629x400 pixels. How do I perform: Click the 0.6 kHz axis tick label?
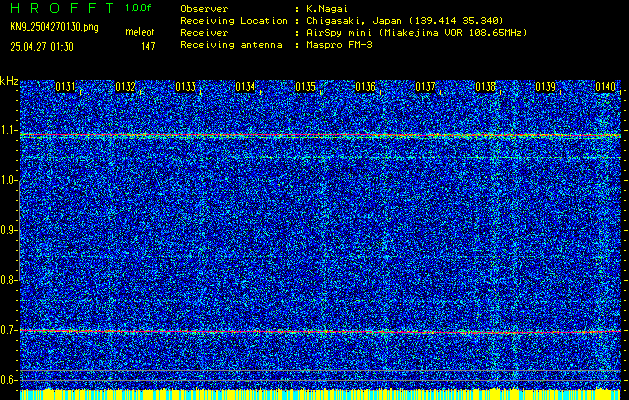pos(9,380)
